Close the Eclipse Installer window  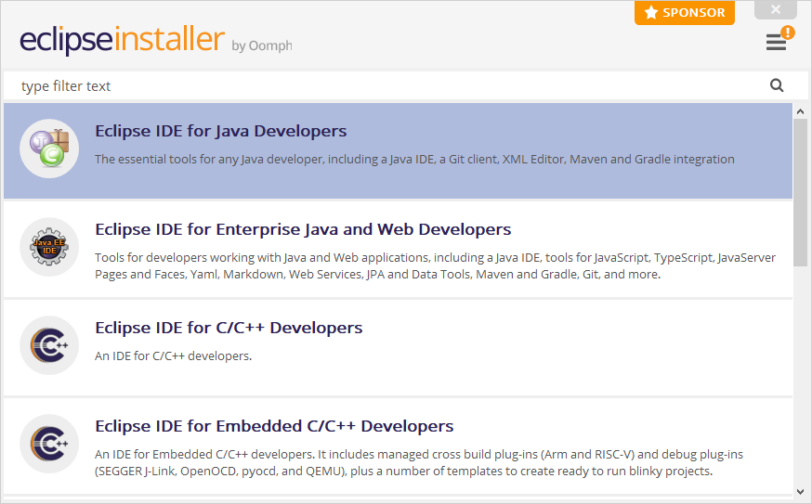pos(775,9)
